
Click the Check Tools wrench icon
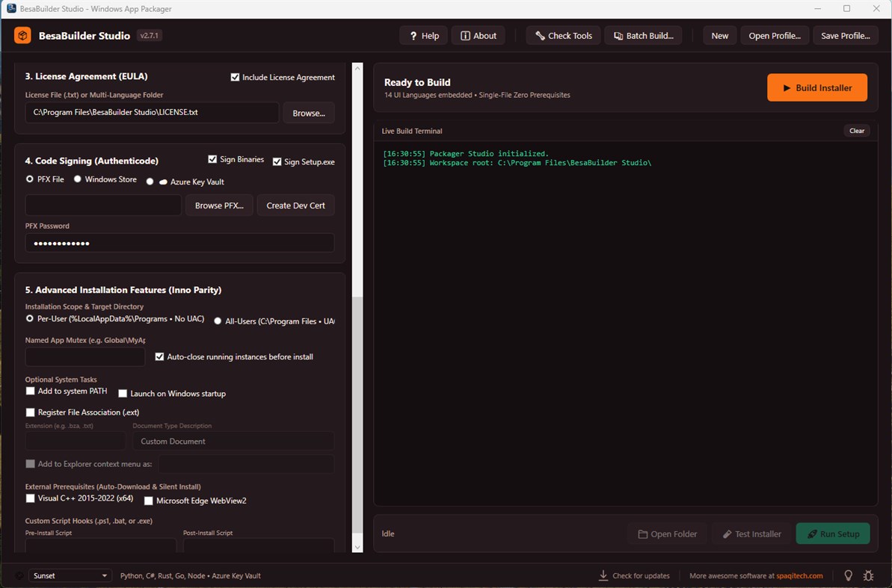click(540, 36)
